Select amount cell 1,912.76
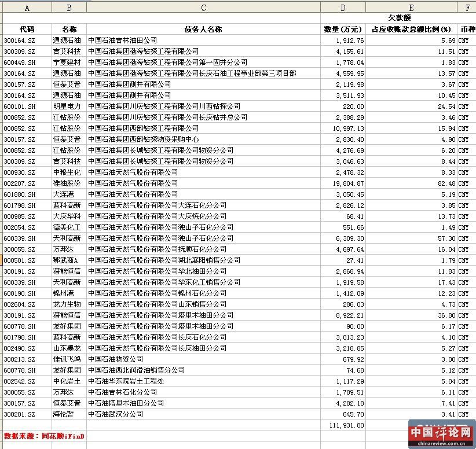This screenshot has height=449, width=476. (x=343, y=41)
